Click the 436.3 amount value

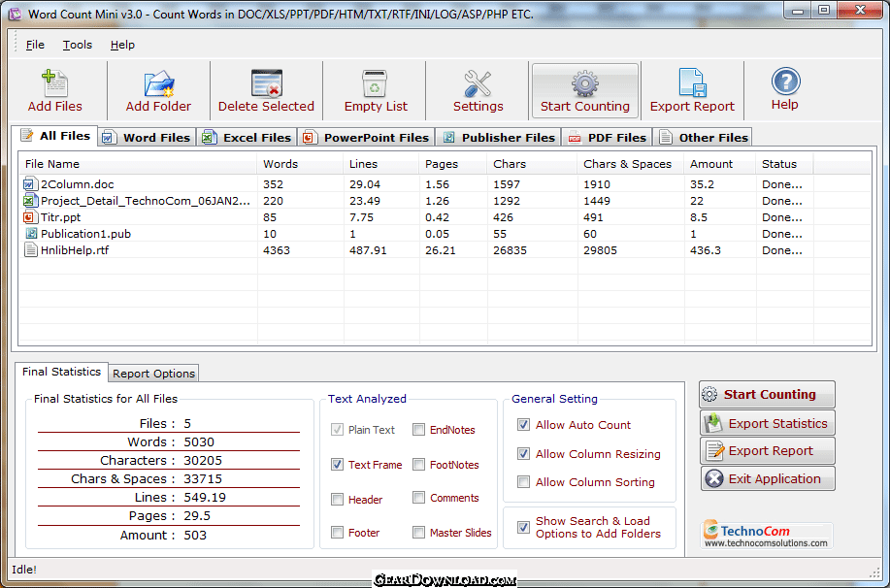point(706,250)
